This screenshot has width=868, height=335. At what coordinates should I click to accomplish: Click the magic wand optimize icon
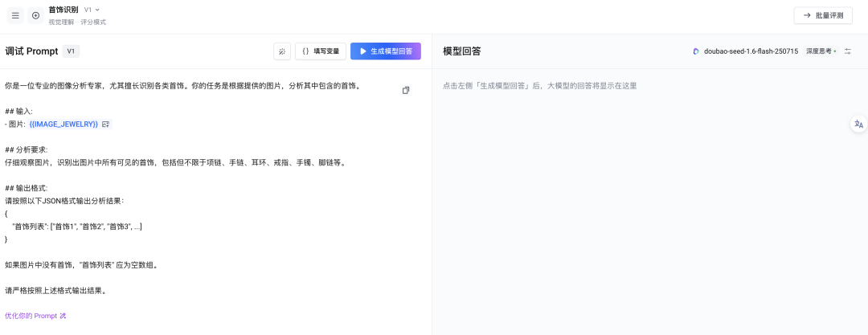click(x=282, y=51)
